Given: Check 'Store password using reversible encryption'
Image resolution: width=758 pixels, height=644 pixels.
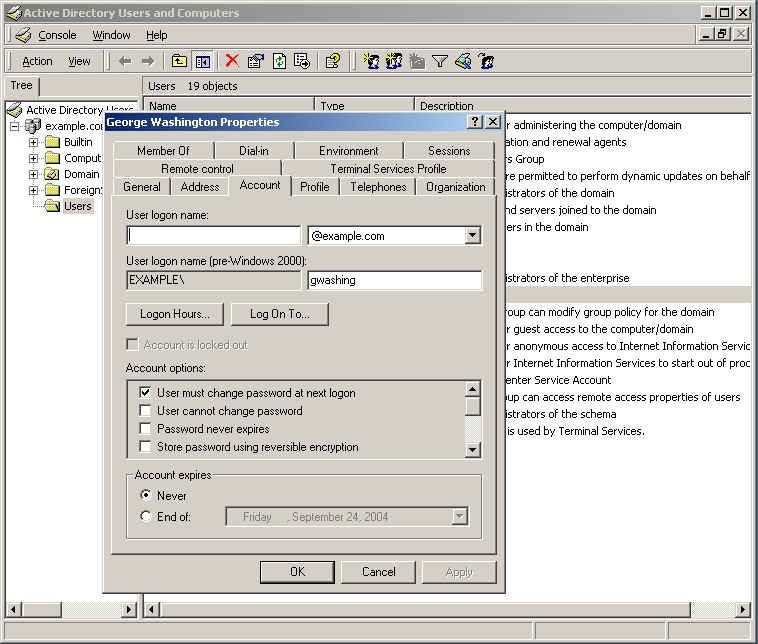Looking at the screenshot, I should pyautogui.click(x=145, y=446).
